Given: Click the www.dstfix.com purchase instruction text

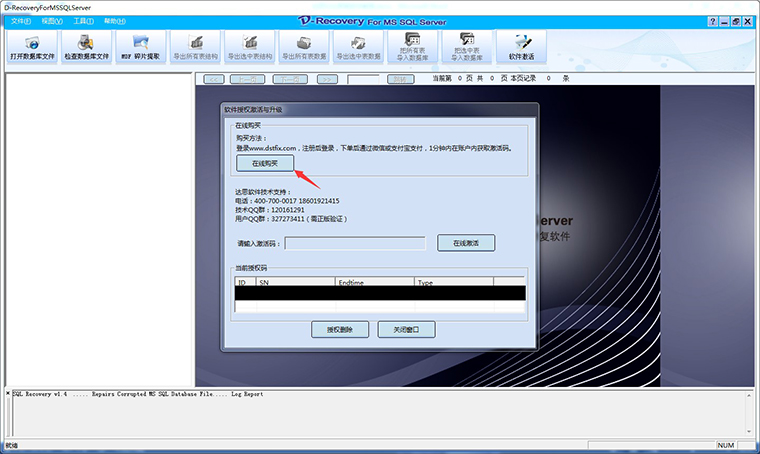Looking at the screenshot, I should [374, 148].
